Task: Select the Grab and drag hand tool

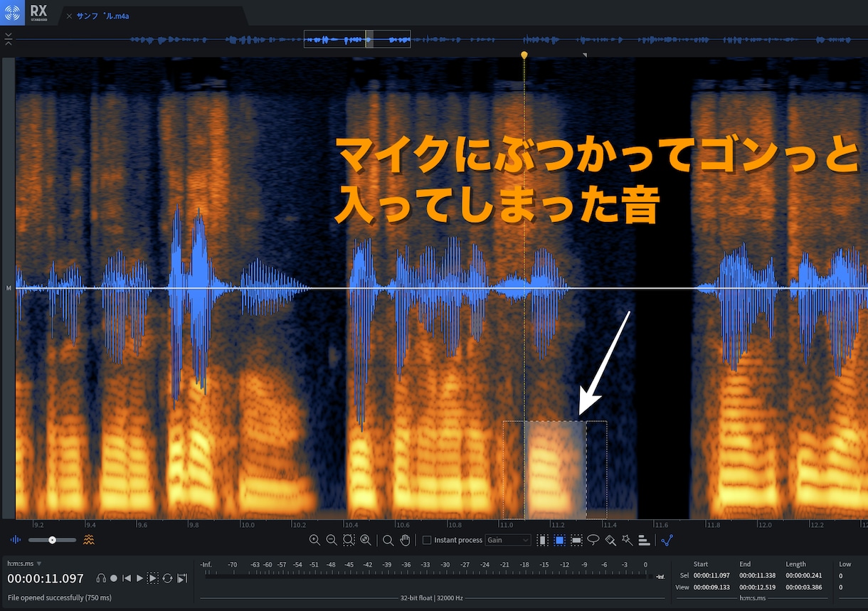Action: pyautogui.click(x=405, y=540)
